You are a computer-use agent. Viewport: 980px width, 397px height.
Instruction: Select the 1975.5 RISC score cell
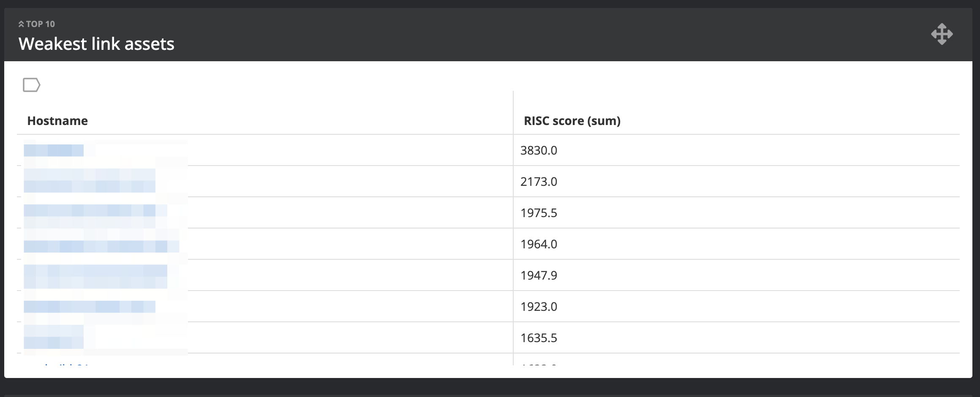click(x=539, y=213)
